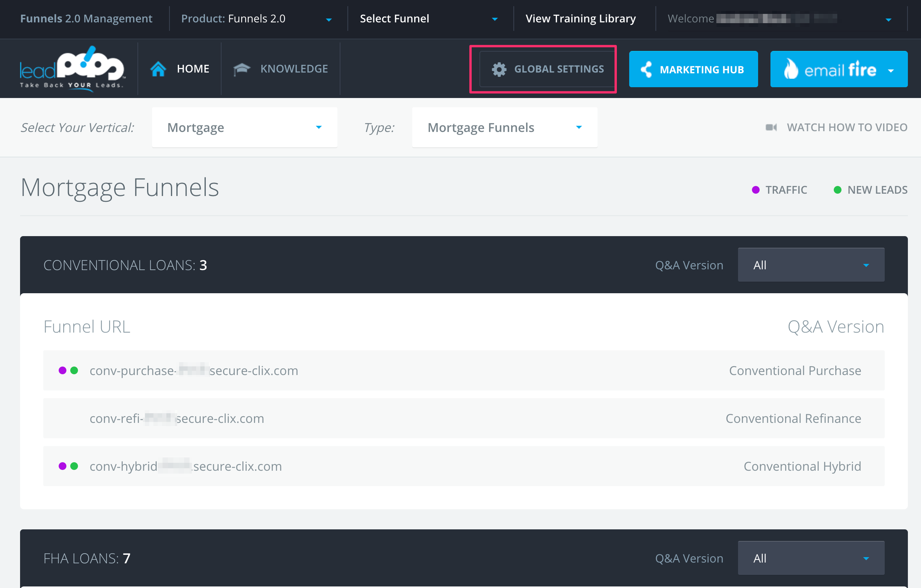The height and width of the screenshot is (588, 921).
Task: Click the MARKETING HUB button
Action: tap(693, 69)
